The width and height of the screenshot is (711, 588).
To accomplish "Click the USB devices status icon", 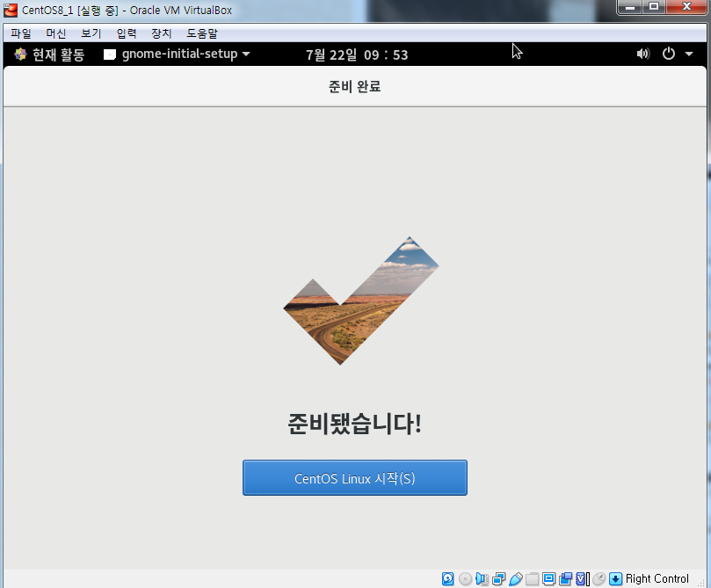I will point(516,579).
